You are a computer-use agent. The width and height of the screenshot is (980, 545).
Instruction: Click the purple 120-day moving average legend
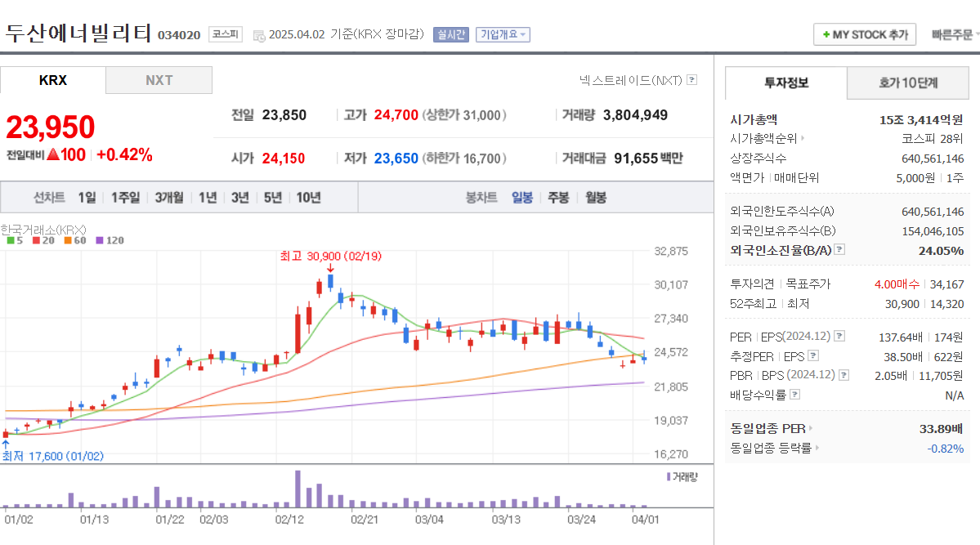[110, 240]
